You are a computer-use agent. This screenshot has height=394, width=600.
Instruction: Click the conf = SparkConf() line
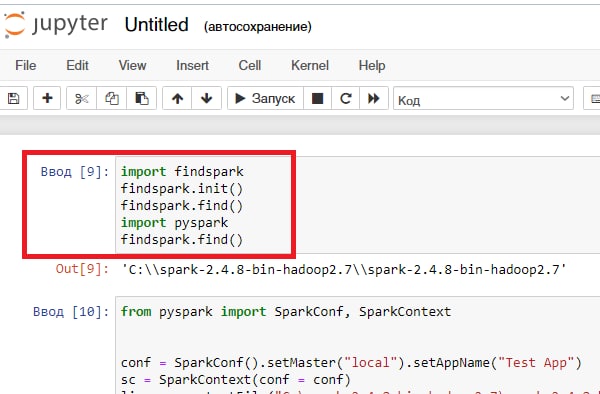[x=351, y=362]
